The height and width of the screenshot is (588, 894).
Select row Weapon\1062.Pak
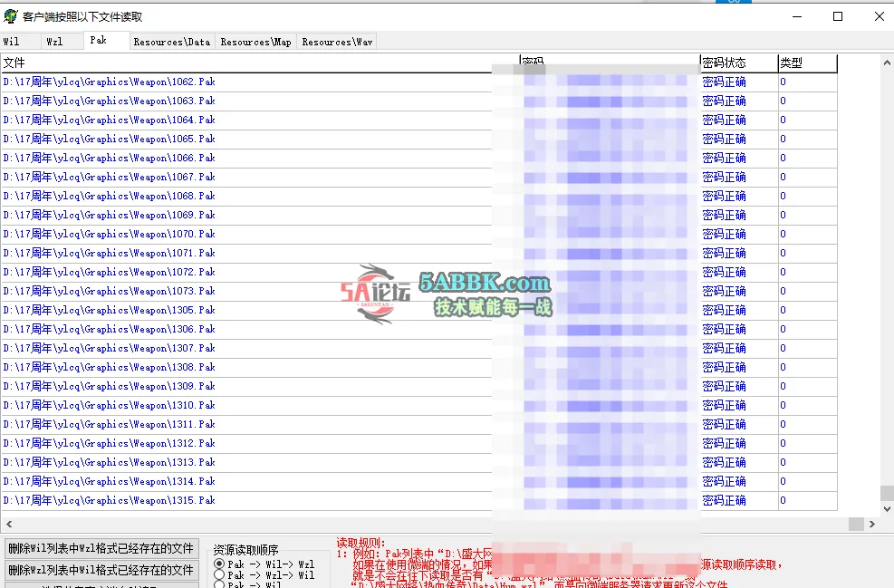click(x=419, y=82)
